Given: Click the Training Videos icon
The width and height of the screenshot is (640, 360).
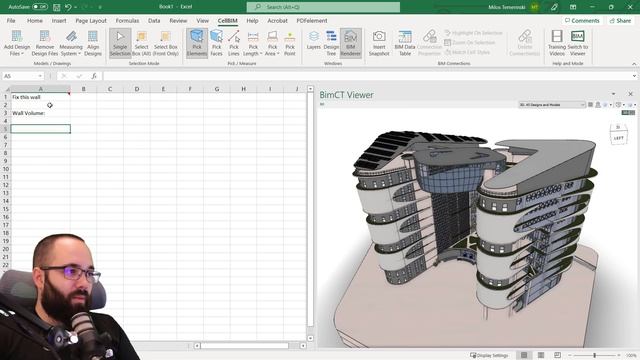Looking at the screenshot, I should [557, 36].
